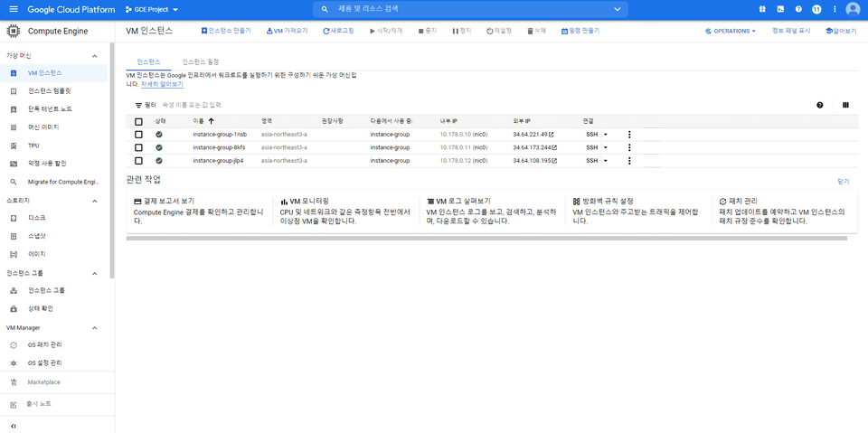This screenshot has width=868, height=433.
Task: Open the VM 모니터링 card
Action: tap(346, 211)
